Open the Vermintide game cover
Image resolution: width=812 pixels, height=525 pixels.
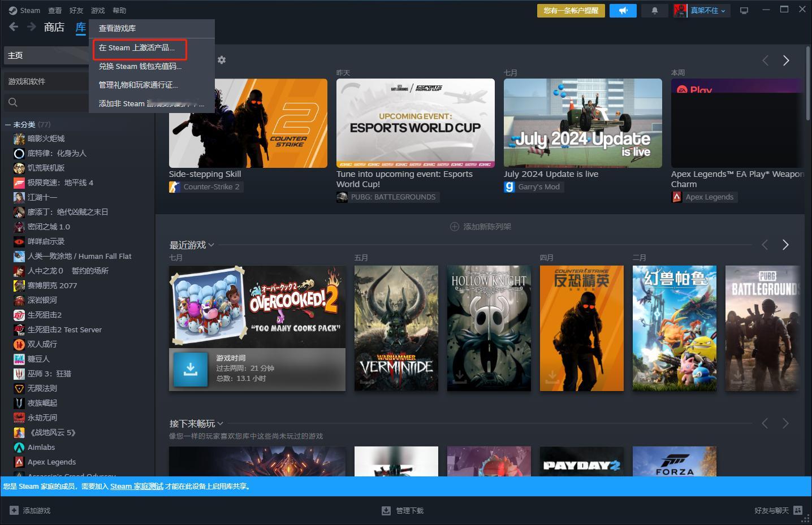[x=396, y=328]
